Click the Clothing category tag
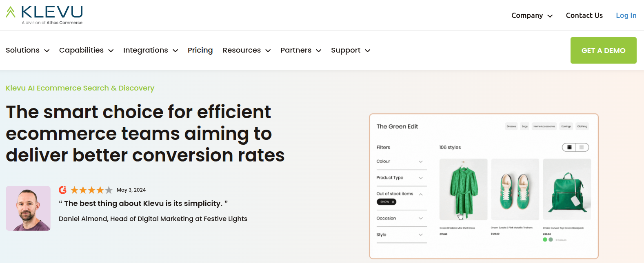The width and height of the screenshot is (644, 263). (x=582, y=126)
